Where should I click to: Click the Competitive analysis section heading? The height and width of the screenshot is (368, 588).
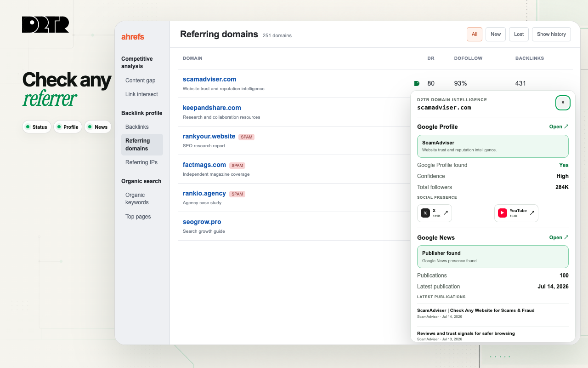(137, 63)
